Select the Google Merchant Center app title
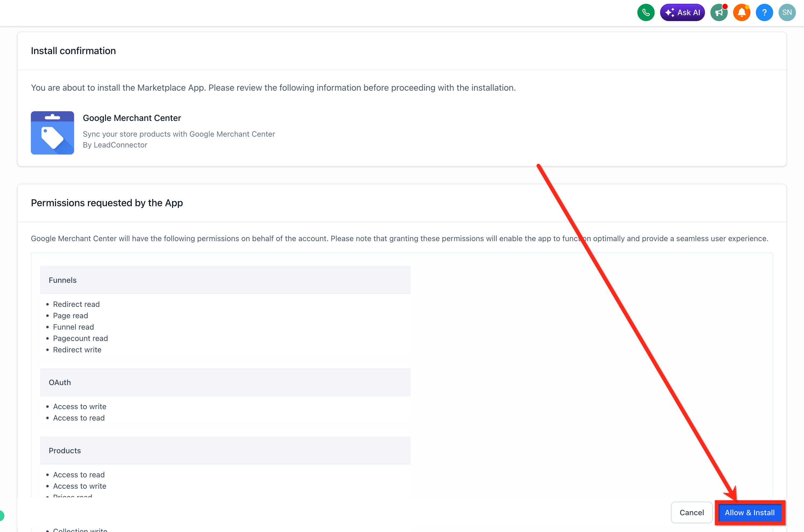Screen dimensions: 804x532 (x=132, y=118)
